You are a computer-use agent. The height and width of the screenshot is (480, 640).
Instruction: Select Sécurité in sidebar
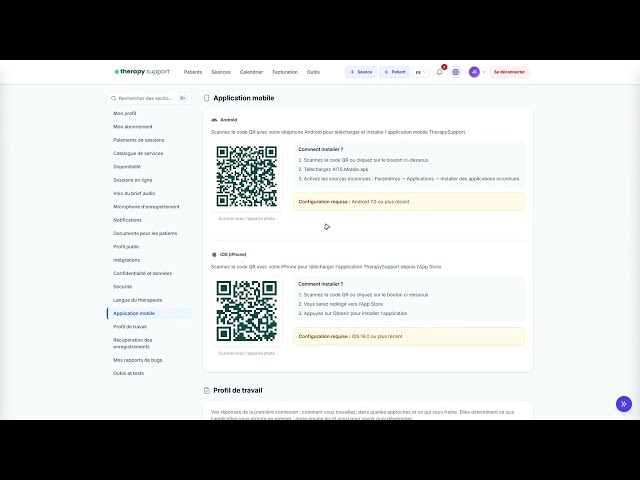(x=122, y=287)
